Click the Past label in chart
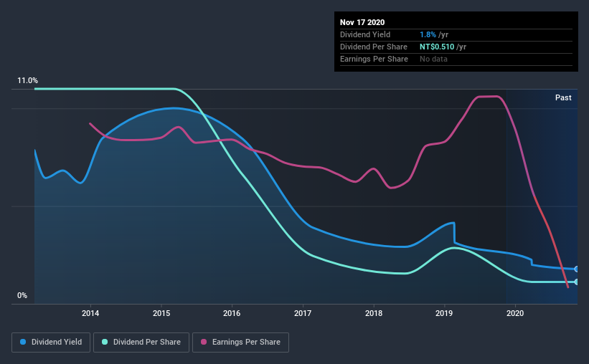The height and width of the screenshot is (364, 589). click(x=563, y=97)
